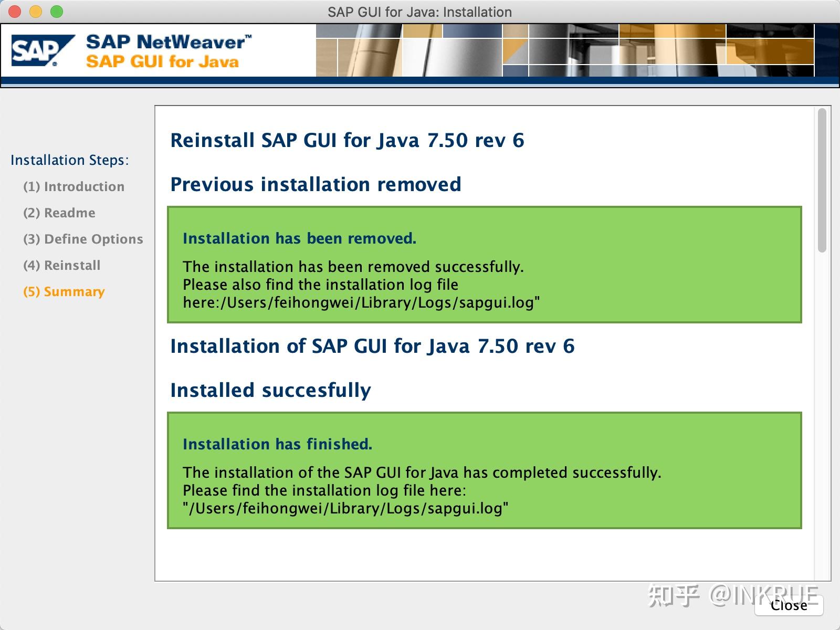
Task: Click the green zoom window button
Action: pyautogui.click(x=57, y=12)
